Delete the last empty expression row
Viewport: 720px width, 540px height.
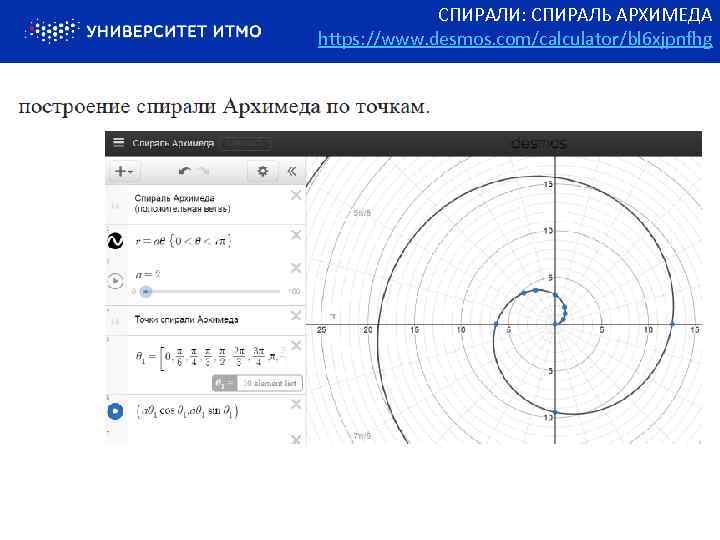coord(296,439)
